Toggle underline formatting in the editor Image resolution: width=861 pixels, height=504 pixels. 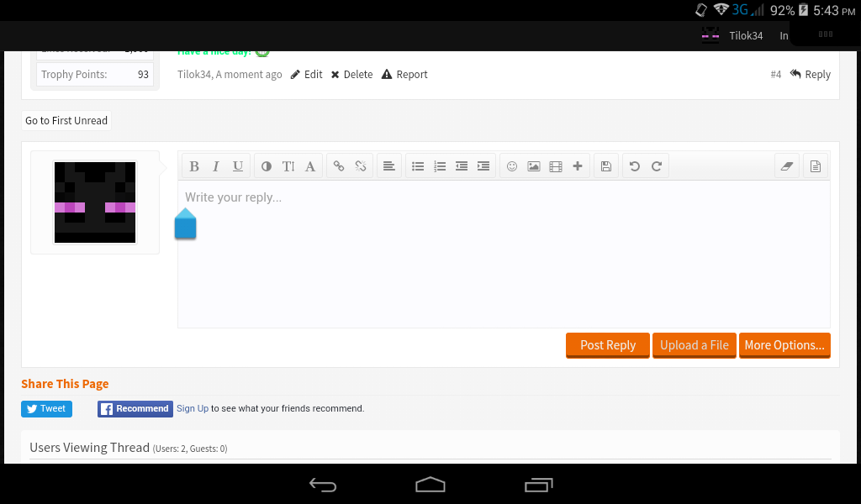click(x=238, y=166)
